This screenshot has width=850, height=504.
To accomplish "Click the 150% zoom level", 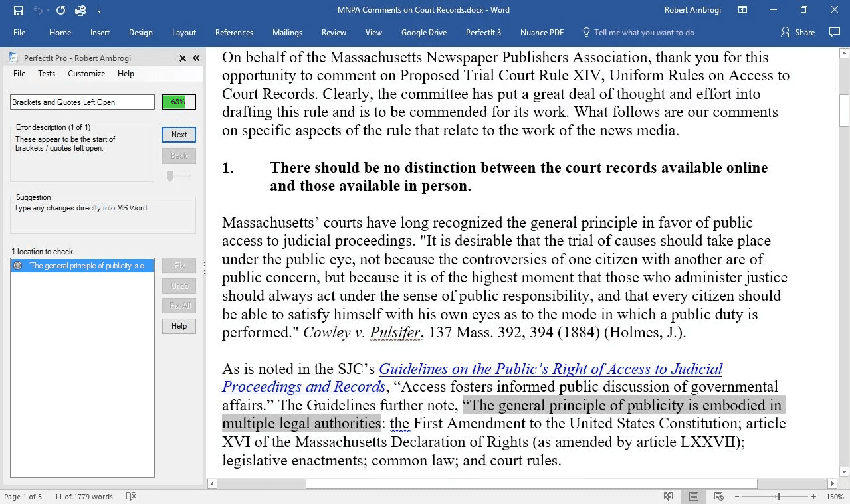I will click(835, 497).
